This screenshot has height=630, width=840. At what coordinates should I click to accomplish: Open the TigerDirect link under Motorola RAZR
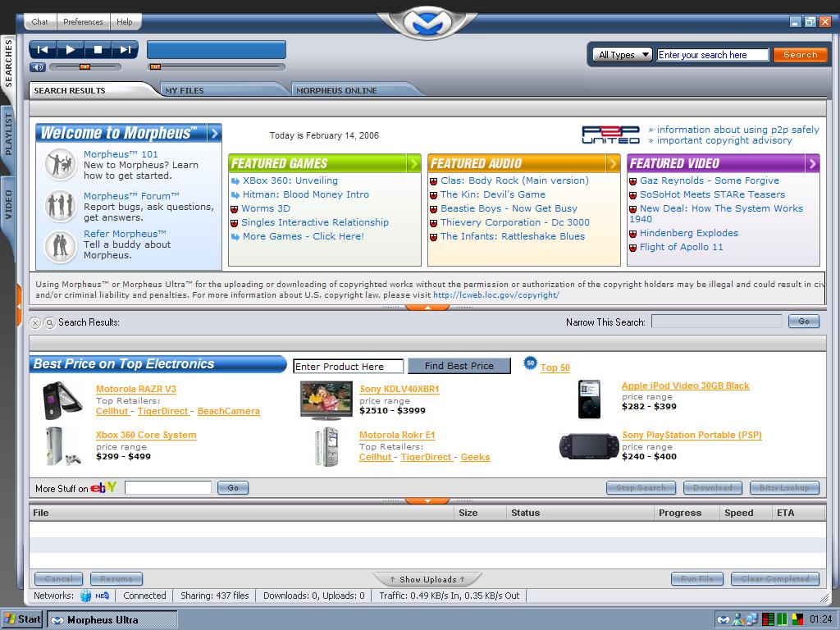click(x=163, y=412)
